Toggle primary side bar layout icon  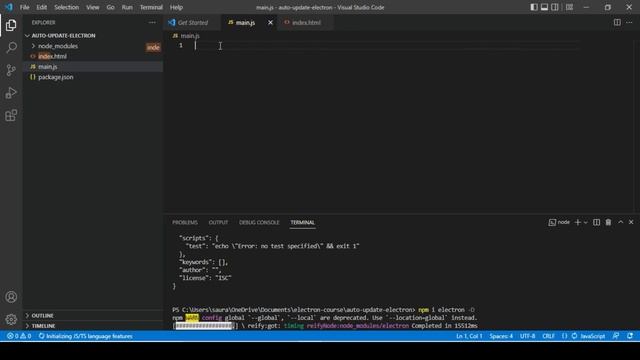tap(534, 7)
